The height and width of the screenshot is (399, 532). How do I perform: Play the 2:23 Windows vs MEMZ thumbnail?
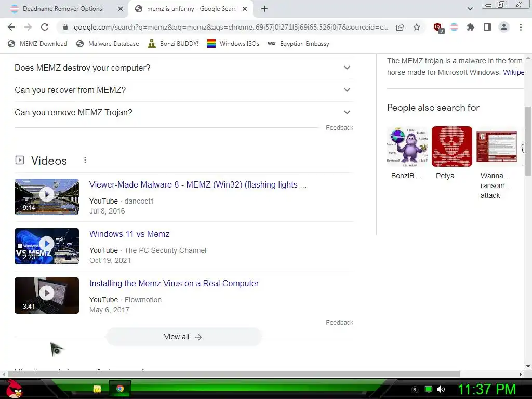click(47, 246)
